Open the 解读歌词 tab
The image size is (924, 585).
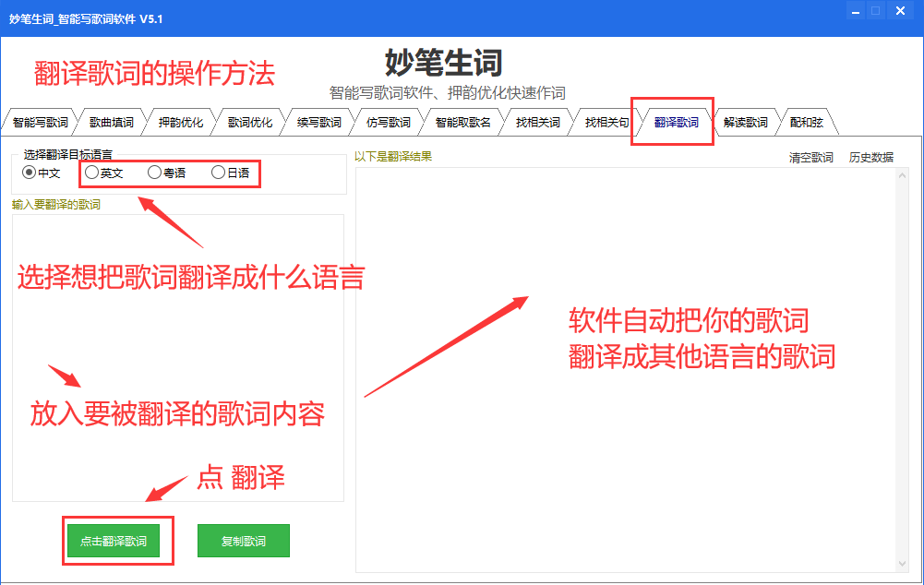[x=746, y=123]
